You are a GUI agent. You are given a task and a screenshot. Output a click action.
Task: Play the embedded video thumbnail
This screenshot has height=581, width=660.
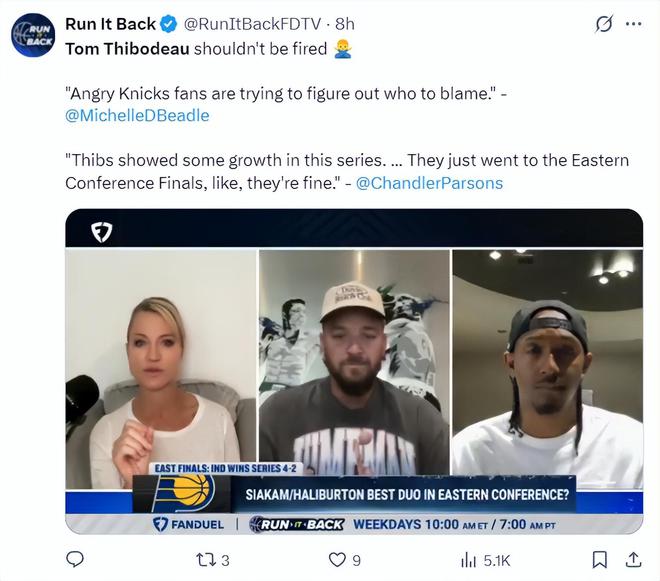(x=354, y=370)
